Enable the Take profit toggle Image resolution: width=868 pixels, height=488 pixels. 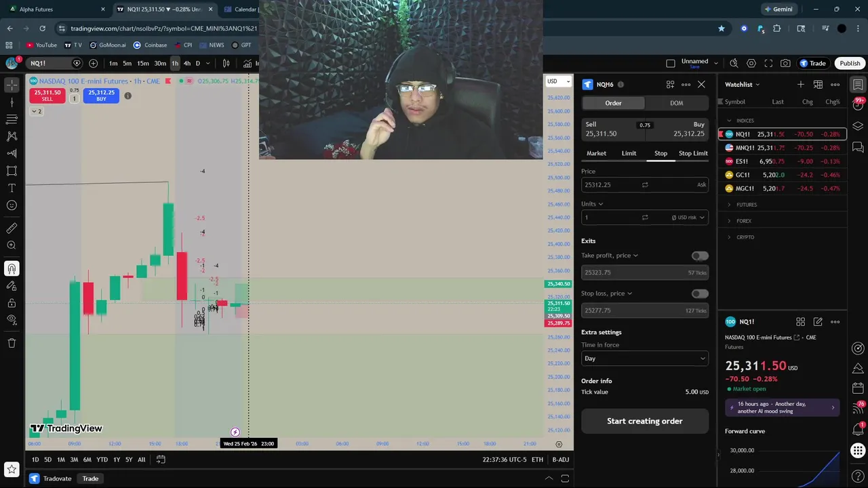700,256
